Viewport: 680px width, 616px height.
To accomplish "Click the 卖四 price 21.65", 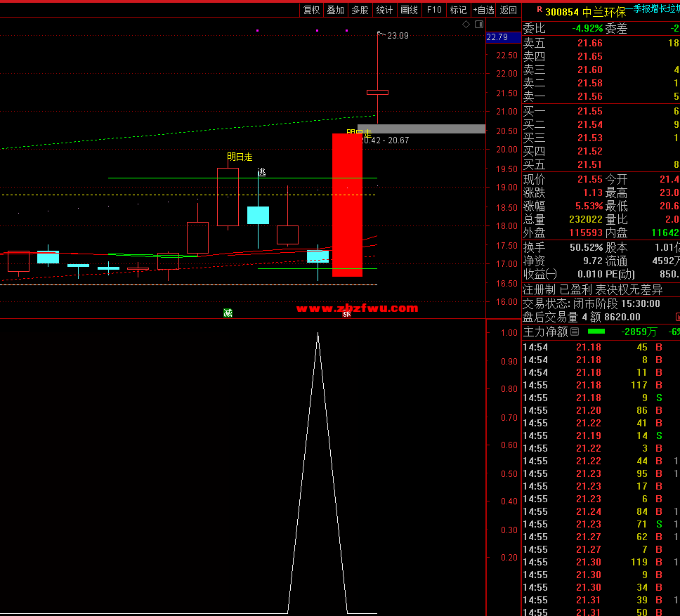I will click(x=590, y=56).
